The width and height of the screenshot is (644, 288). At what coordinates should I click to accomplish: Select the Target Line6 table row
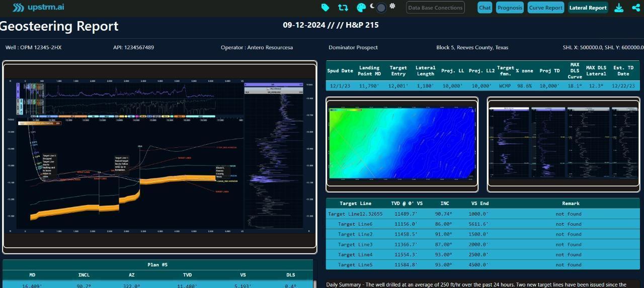[x=482, y=224]
